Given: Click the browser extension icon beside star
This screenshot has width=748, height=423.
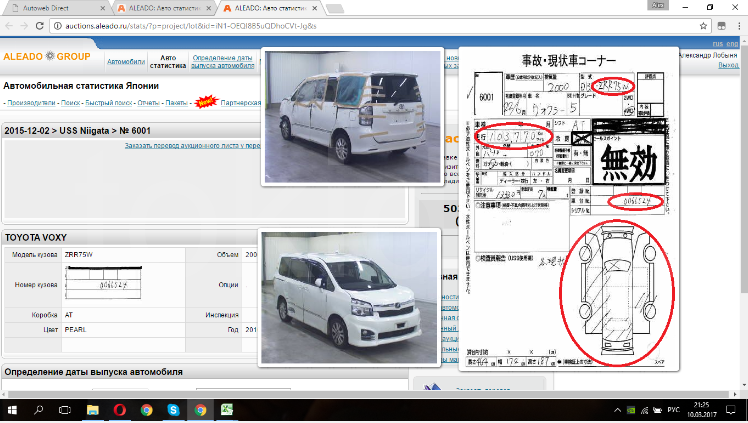Looking at the screenshot, I should coord(722,26).
